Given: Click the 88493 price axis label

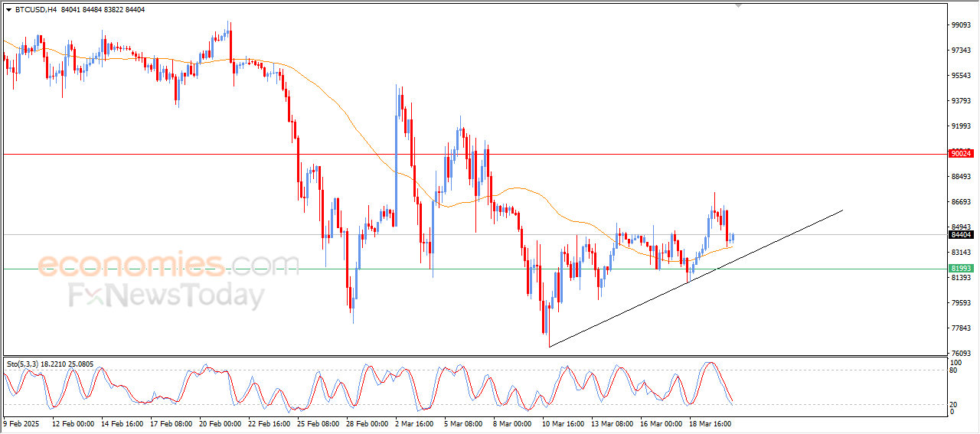Looking at the screenshot, I should 961,177.
